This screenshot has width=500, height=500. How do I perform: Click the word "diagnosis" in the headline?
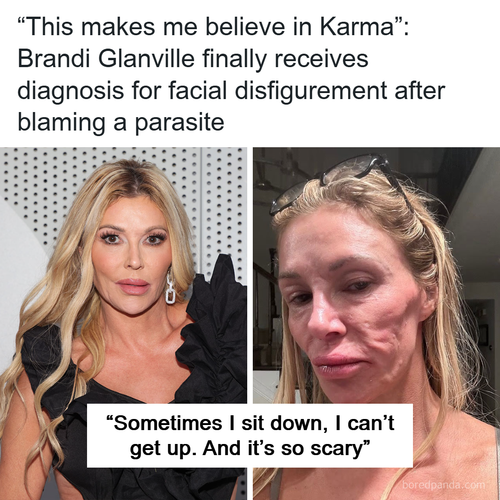coord(70,91)
